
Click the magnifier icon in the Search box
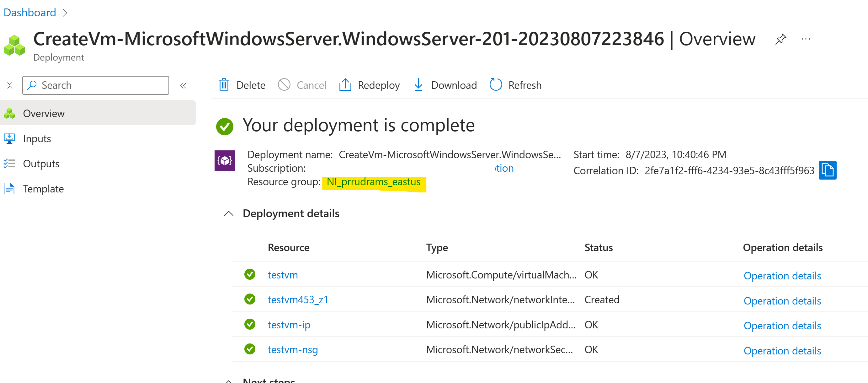point(32,85)
